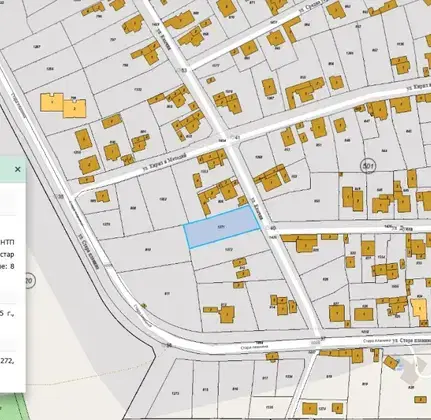This screenshot has height=420, width=431.
Task: Close the parcel info panel
Action: [x=18, y=169]
